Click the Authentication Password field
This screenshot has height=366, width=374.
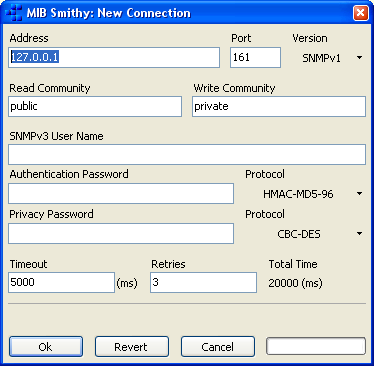click(121, 193)
